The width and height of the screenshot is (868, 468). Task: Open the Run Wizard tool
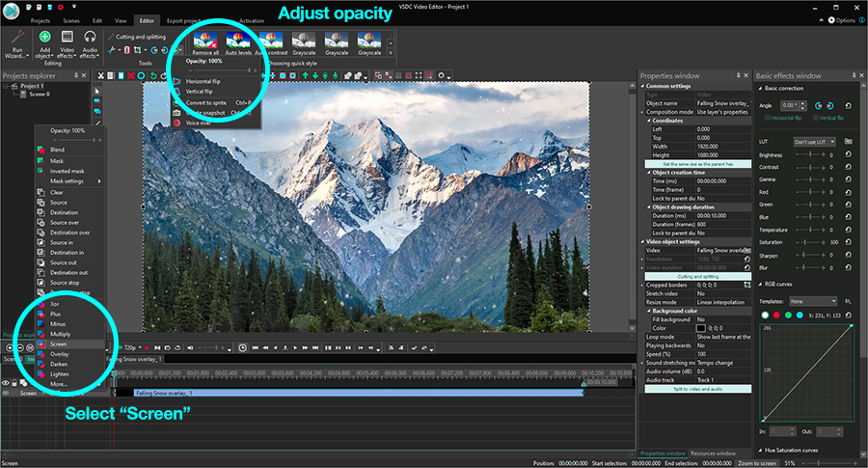17,44
